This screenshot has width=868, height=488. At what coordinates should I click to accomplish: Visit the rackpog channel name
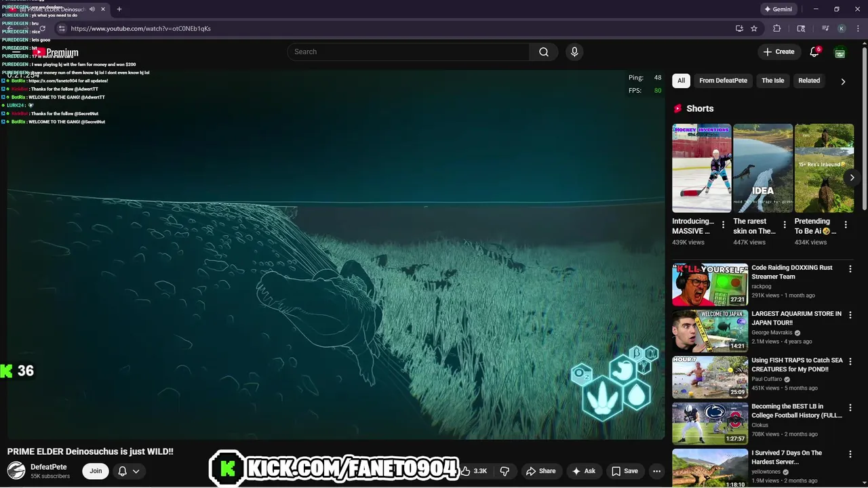762,286
